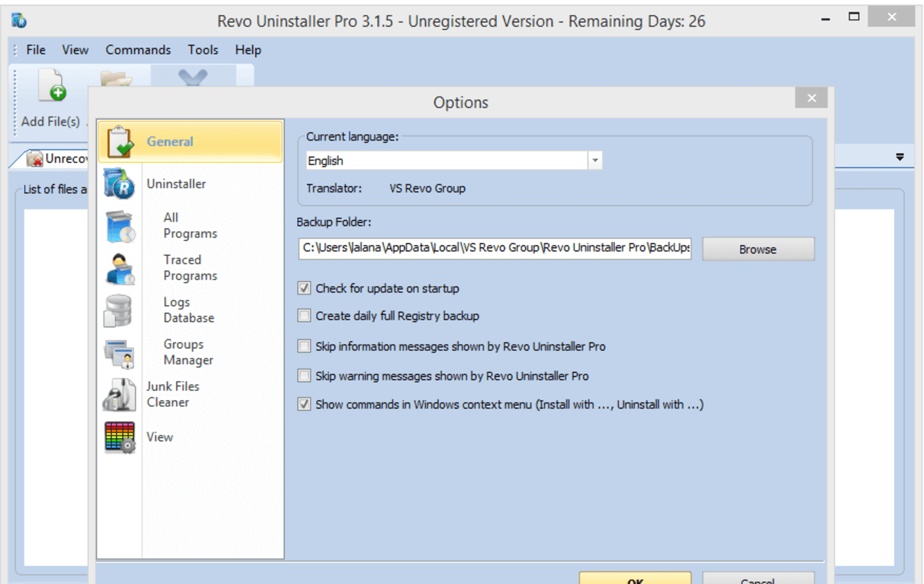924x584 pixels.
Task: Click the View color grid icon
Action: click(x=120, y=437)
